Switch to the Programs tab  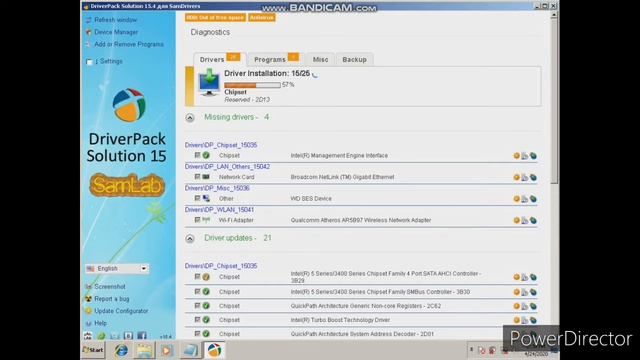276,59
